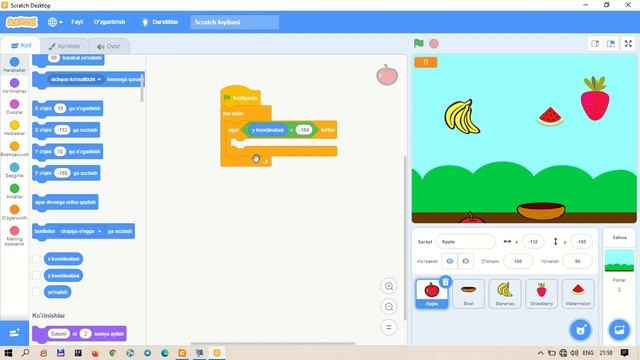The width and height of the screenshot is (640, 360).
Task: Toggle x koordinatasi reporter checkbox
Action: click(x=36, y=259)
